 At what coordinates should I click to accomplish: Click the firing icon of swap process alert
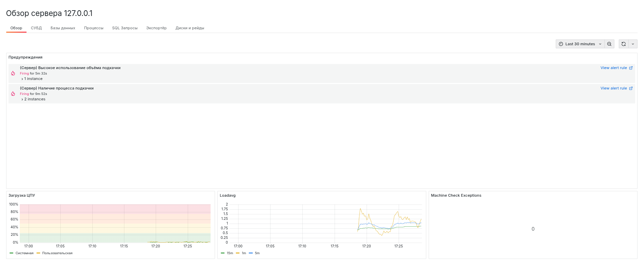(13, 94)
